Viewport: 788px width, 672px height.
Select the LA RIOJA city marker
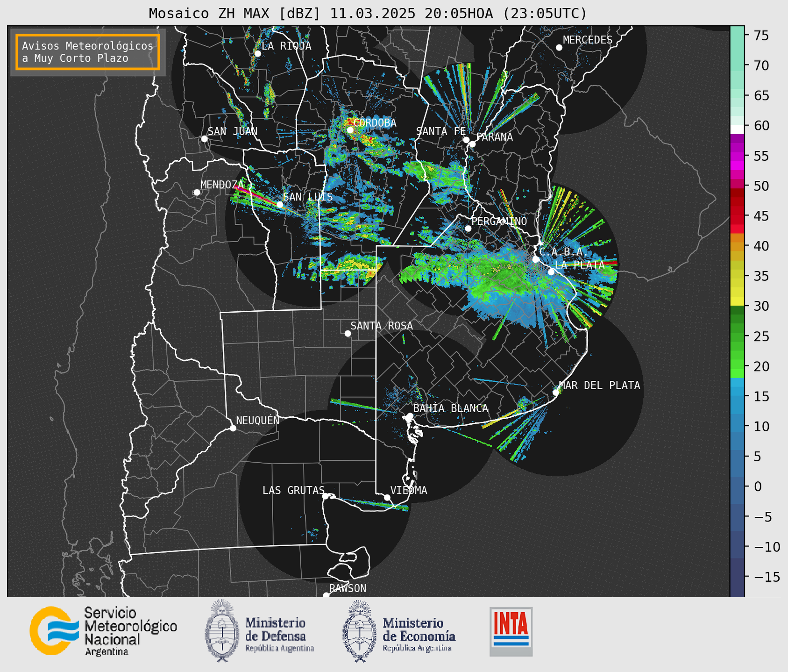click(x=257, y=54)
